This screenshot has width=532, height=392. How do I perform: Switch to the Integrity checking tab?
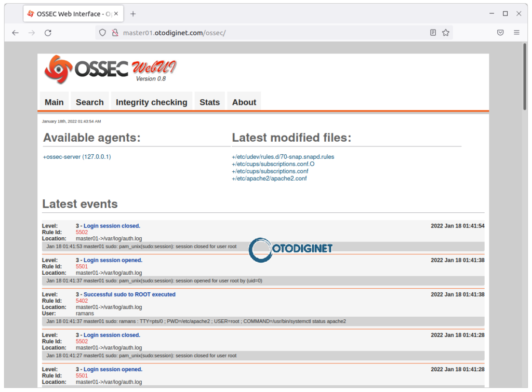(151, 102)
